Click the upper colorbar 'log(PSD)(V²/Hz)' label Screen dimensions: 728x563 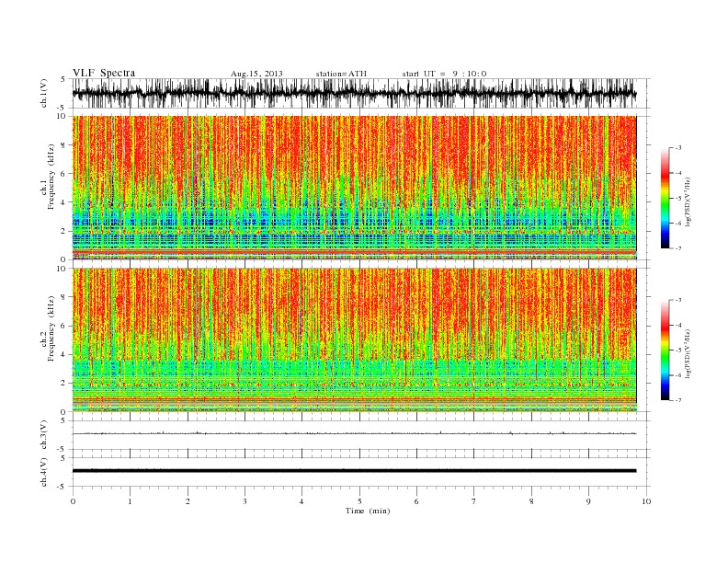pos(688,201)
